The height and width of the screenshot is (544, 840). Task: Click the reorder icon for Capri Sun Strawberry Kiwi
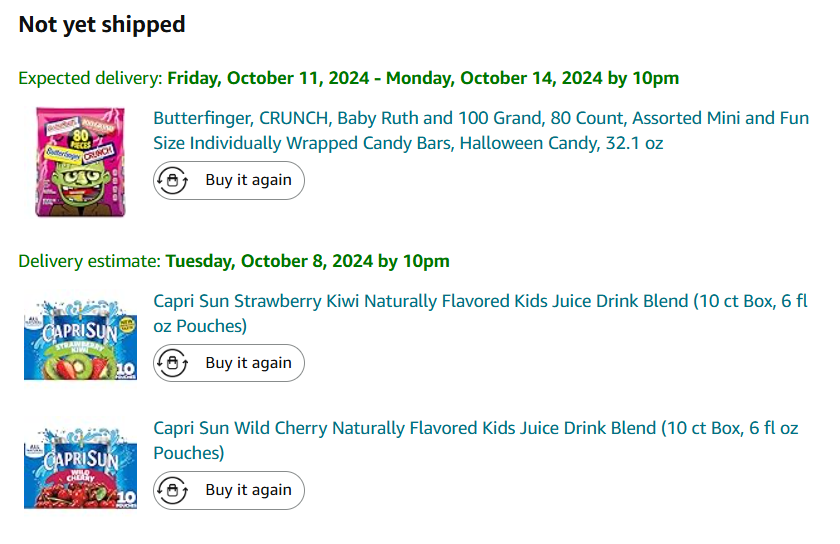click(x=174, y=363)
